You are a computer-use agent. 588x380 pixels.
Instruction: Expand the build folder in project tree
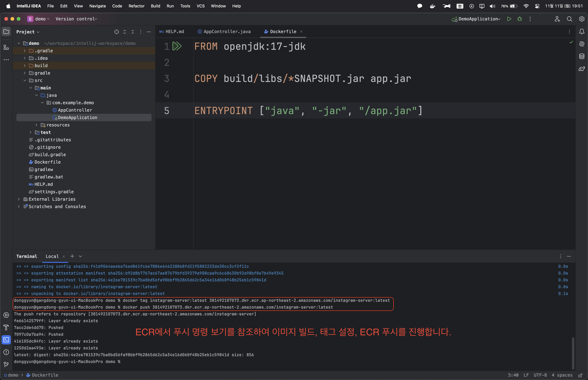pos(25,66)
